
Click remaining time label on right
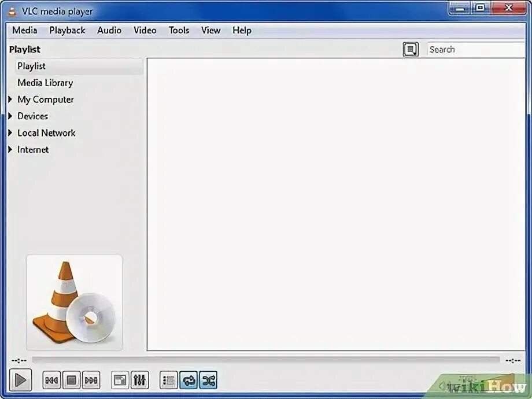pos(513,360)
